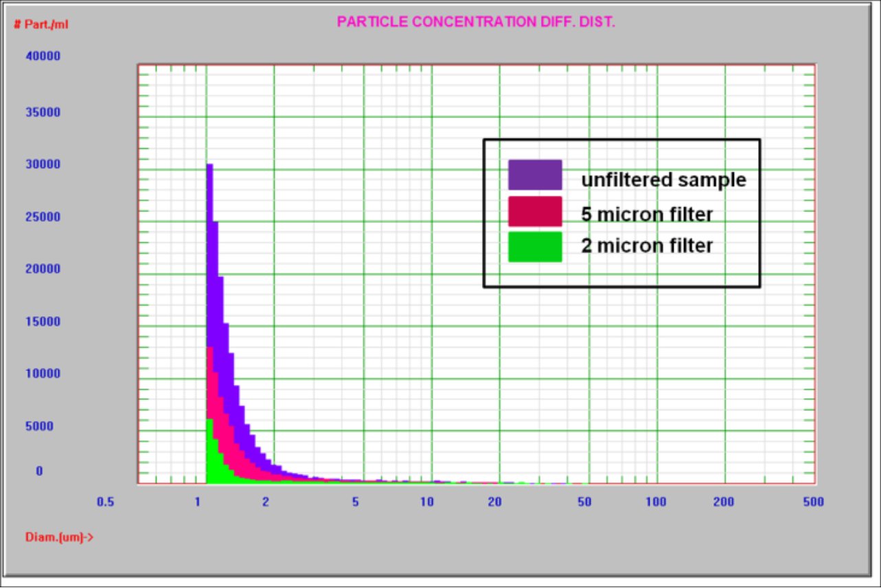Click the 100 x-axis tick label

click(656, 502)
